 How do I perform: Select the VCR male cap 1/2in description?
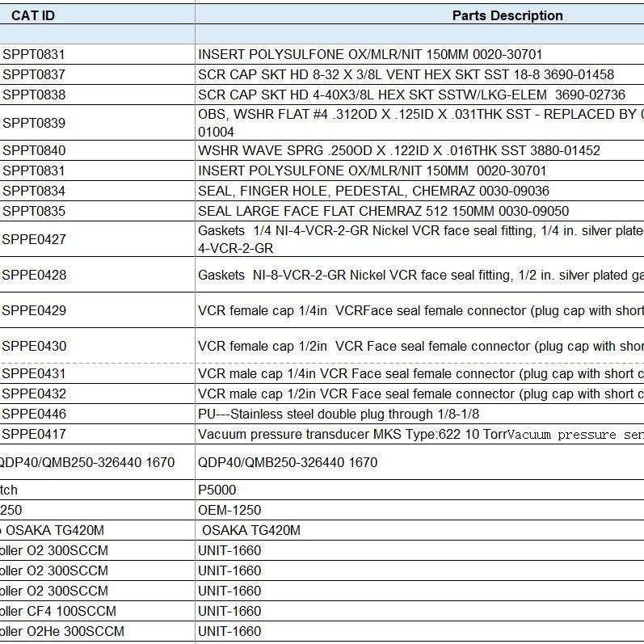(420, 394)
